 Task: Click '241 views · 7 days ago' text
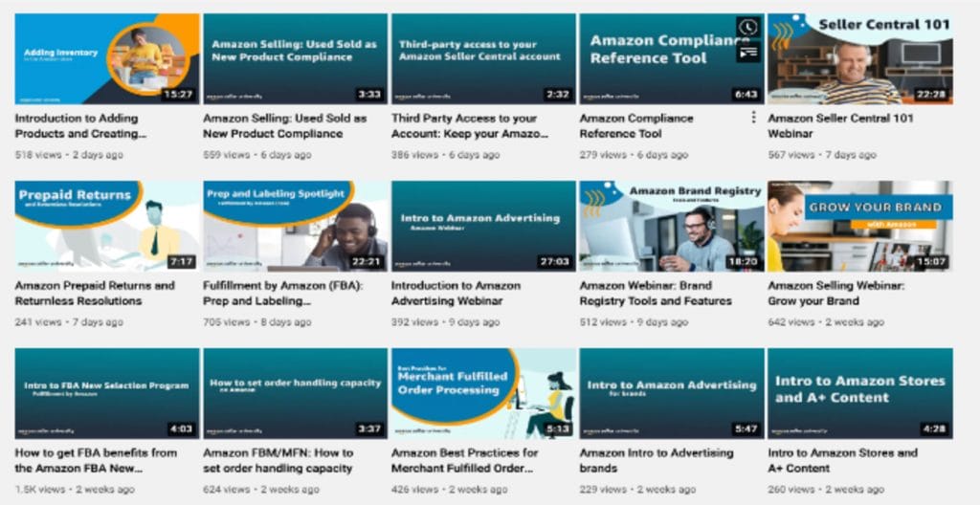[x=69, y=322]
